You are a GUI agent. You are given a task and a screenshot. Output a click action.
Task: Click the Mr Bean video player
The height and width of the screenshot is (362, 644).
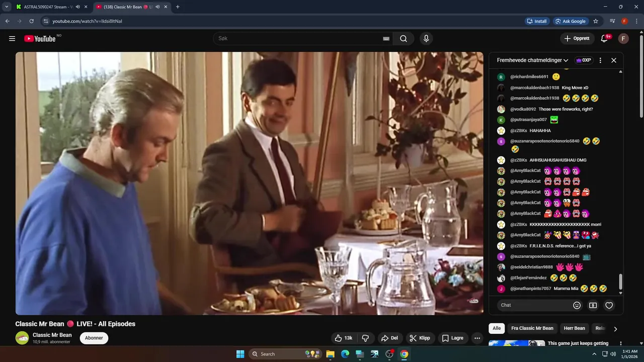(x=249, y=184)
